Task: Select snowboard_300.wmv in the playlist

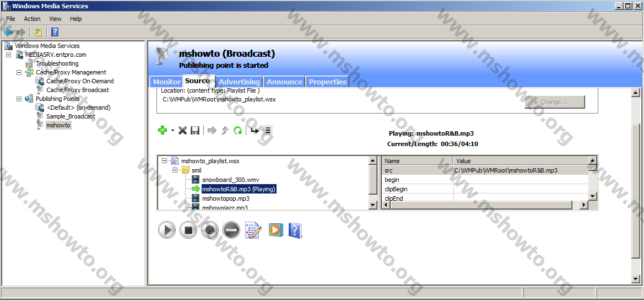Action: click(x=230, y=180)
